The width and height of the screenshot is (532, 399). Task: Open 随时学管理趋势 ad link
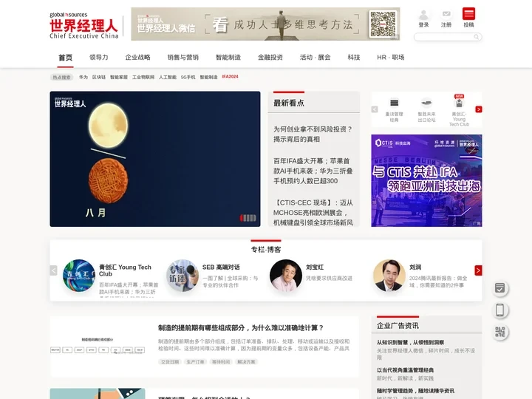click(x=415, y=391)
